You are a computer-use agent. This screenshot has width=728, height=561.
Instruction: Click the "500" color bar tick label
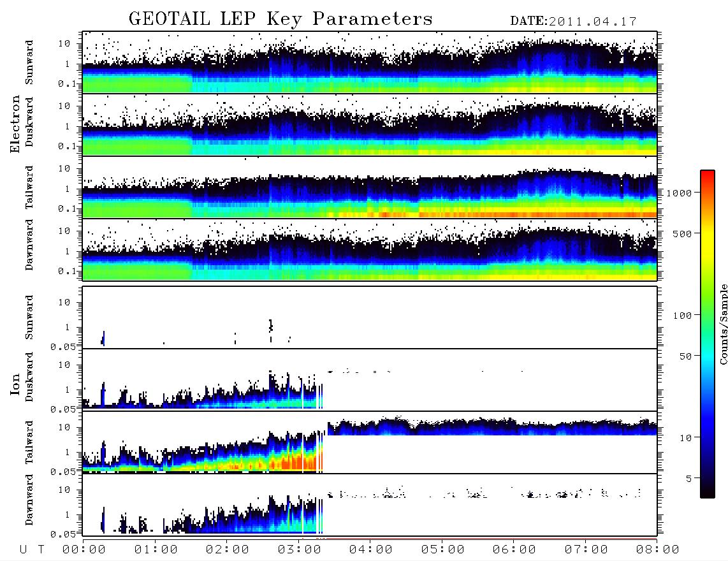click(x=682, y=234)
